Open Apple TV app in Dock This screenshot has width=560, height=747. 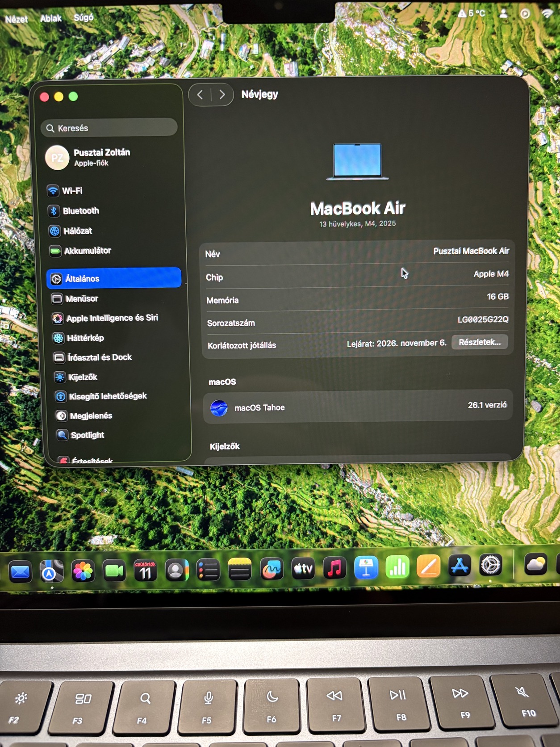pyautogui.click(x=303, y=569)
